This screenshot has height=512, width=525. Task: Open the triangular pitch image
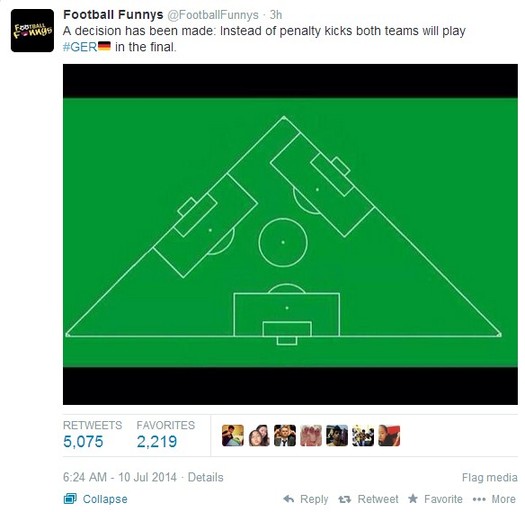pyautogui.click(x=290, y=234)
